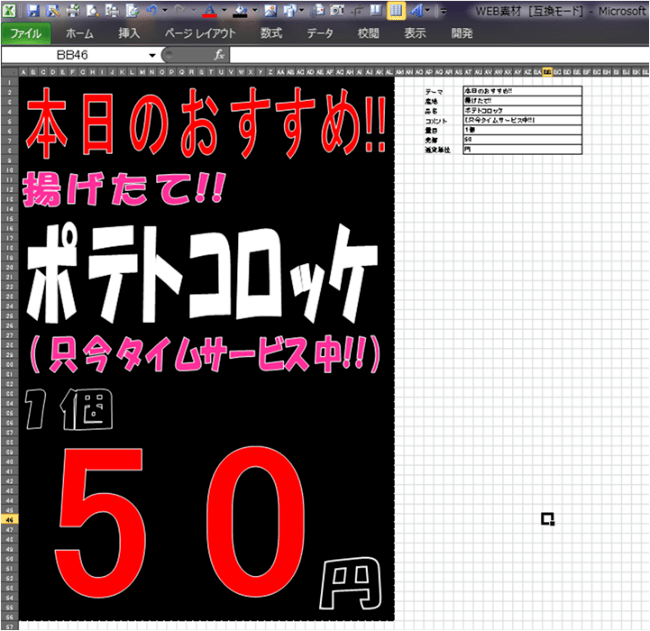The image size is (650, 631).
Task: Expand the WordArt gallery dropdown arrow
Action: pyautogui.click(x=427, y=10)
